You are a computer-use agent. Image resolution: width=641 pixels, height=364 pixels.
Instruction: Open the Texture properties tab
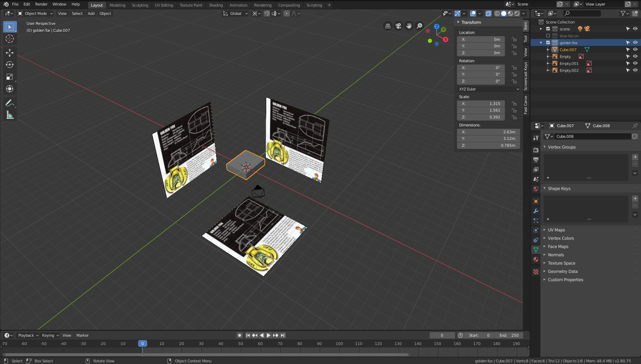tap(536, 272)
